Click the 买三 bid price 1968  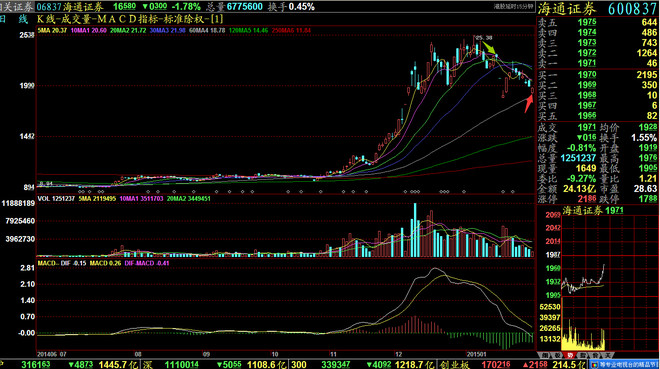(587, 95)
